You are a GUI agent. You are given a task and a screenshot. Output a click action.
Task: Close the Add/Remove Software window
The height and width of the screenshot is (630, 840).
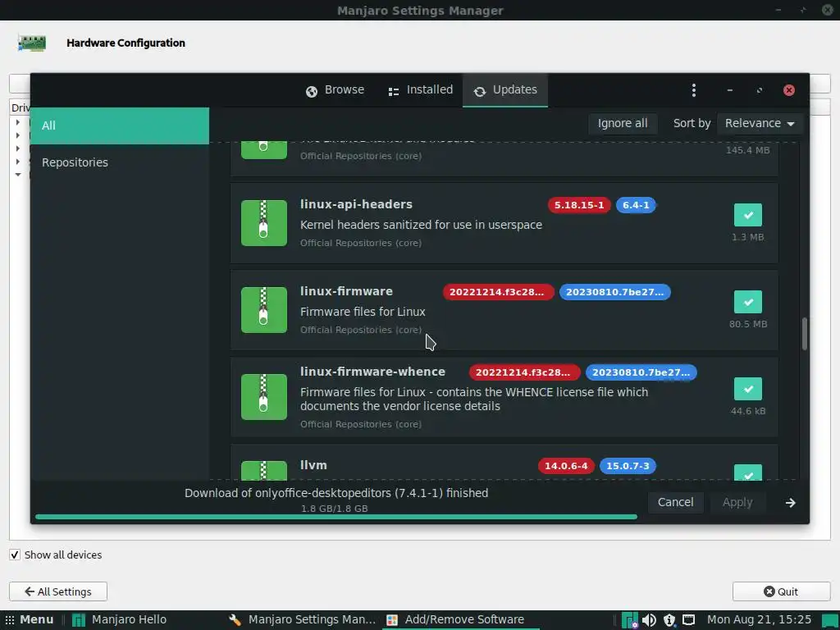[789, 90]
